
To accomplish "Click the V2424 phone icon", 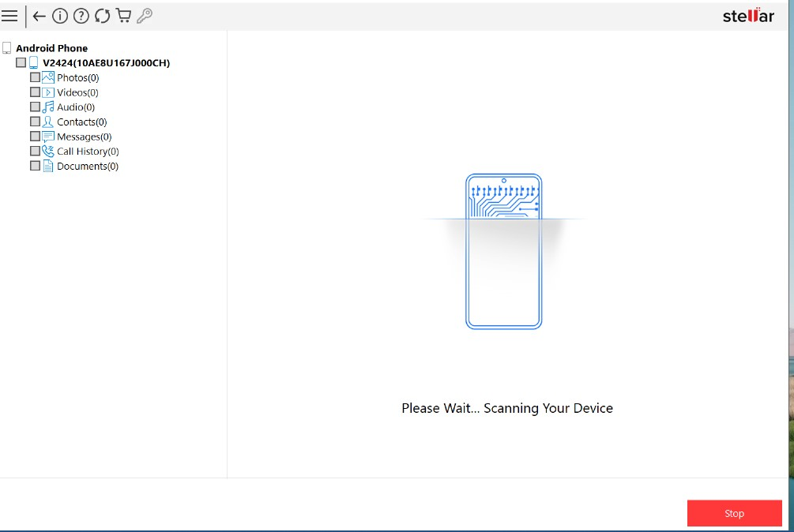I will [33, 62].
